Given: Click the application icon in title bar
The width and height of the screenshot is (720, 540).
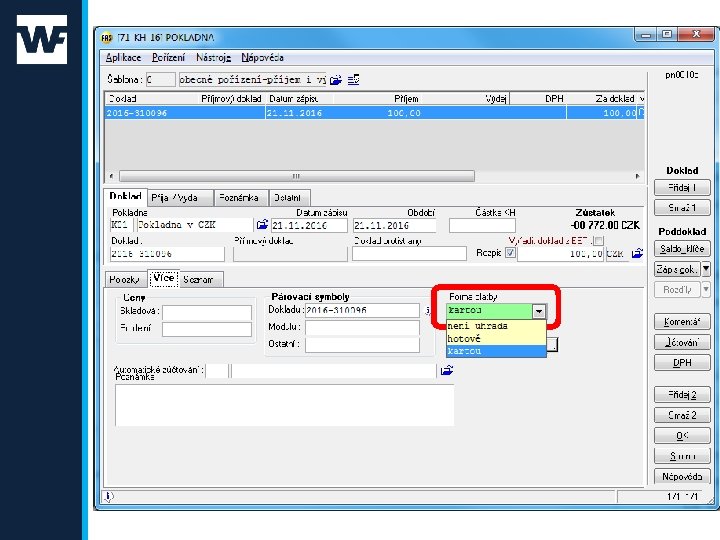Looking at the screenshot, I should [107, 38].
